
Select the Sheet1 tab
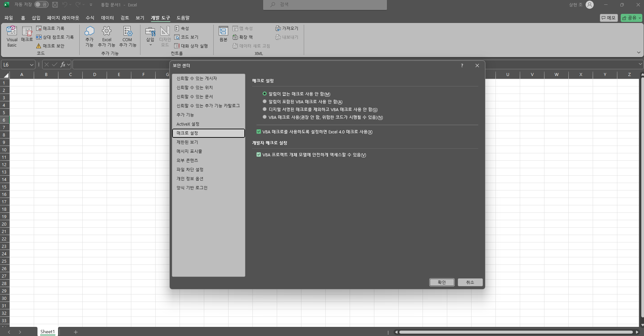tap(48, 332)
